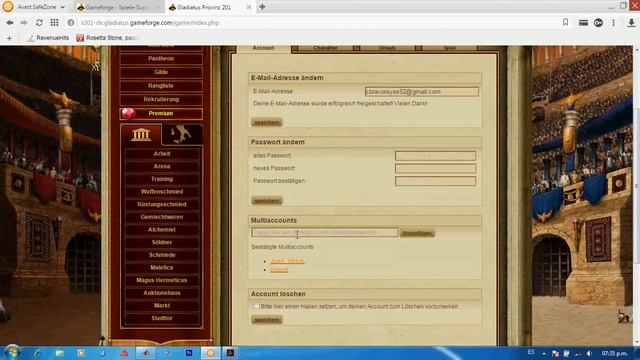
Task: Go forward to the next page
Action: pyautogui.click(x=24, y=23)
